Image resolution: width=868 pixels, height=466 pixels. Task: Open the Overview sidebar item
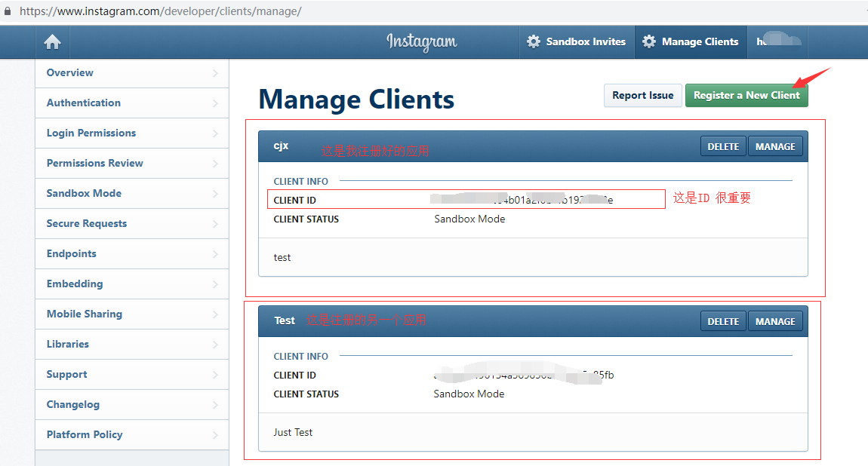(x=132, y=73)
